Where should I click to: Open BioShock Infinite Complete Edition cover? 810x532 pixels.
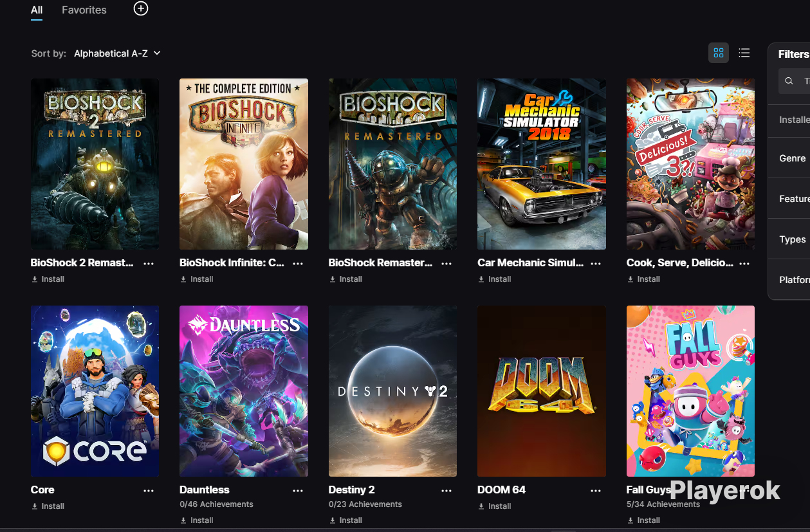(244, 164)
